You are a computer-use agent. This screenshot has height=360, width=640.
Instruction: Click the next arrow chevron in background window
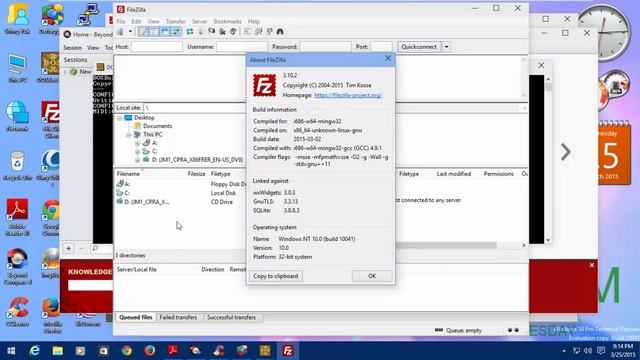pyautogui.click(x=566, y=152)
